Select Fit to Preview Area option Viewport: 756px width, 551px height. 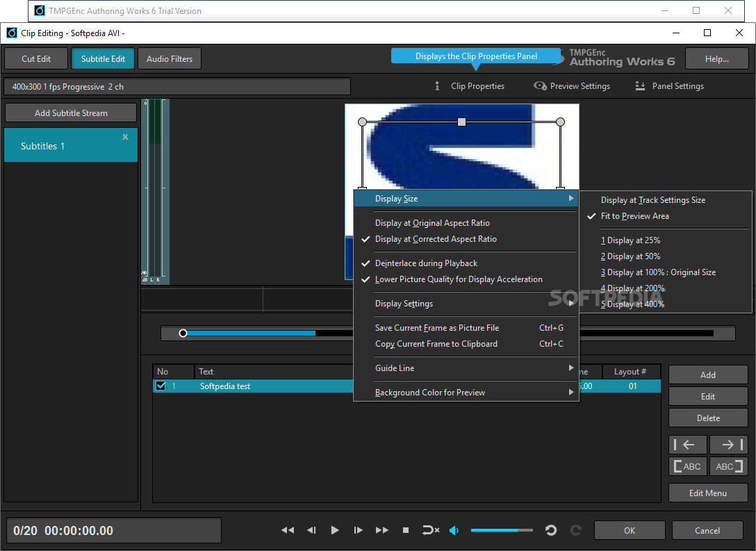point(666,216)
